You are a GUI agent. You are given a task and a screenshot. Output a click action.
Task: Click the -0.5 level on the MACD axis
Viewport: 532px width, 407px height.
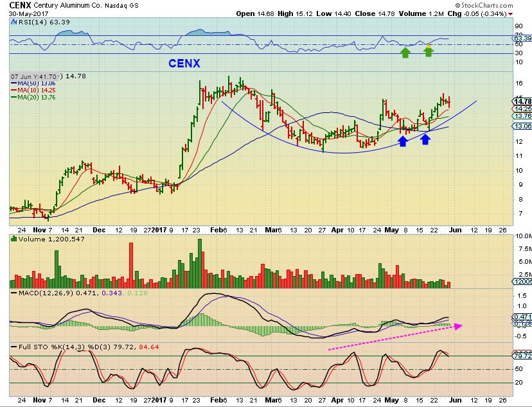521,336
